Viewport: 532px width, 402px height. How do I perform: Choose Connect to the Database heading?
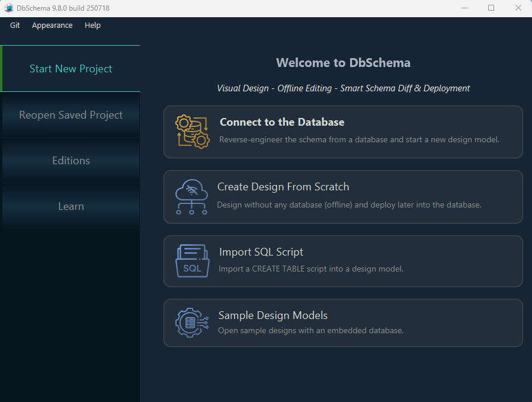pos(282,122)
